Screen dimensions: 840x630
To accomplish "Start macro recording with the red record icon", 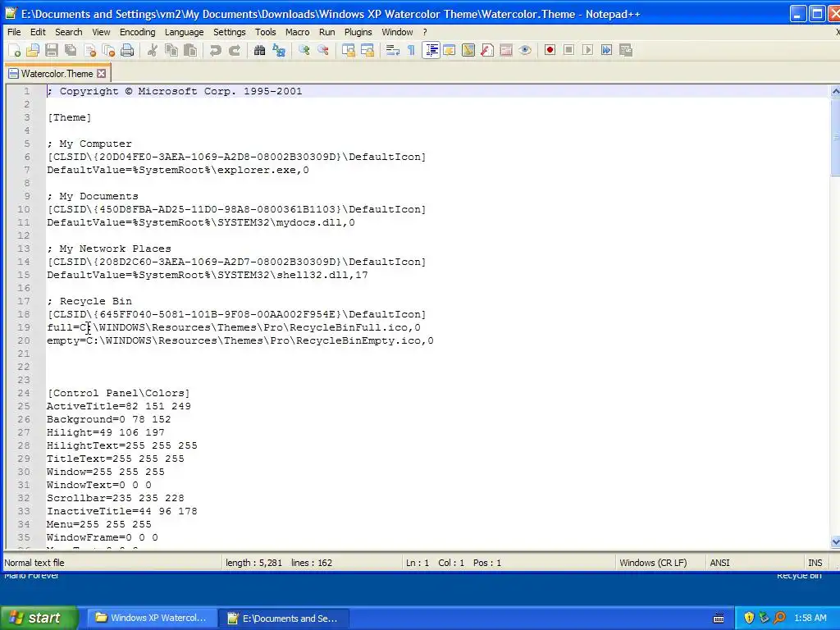I will pyautogui.click(x=550, y=50).
